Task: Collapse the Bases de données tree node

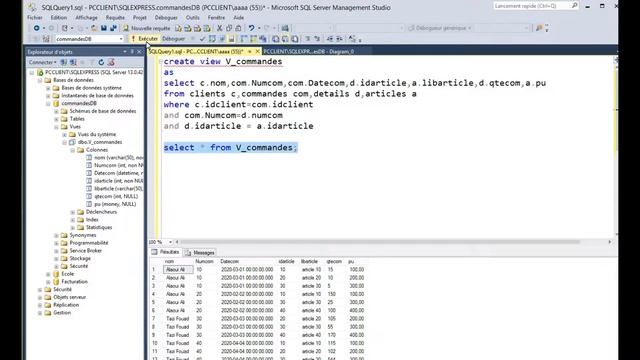Action: pyautogui.click(x=40, y=80)
